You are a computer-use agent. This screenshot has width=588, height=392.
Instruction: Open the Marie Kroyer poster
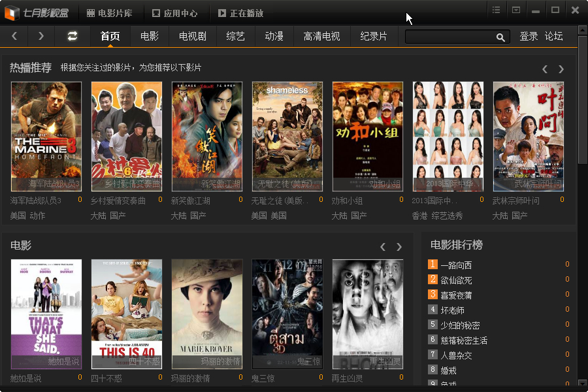[x=207, y=314]
